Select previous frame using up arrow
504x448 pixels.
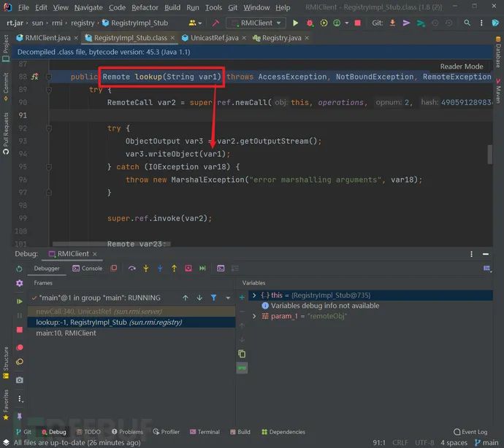(x=186, y=298)
